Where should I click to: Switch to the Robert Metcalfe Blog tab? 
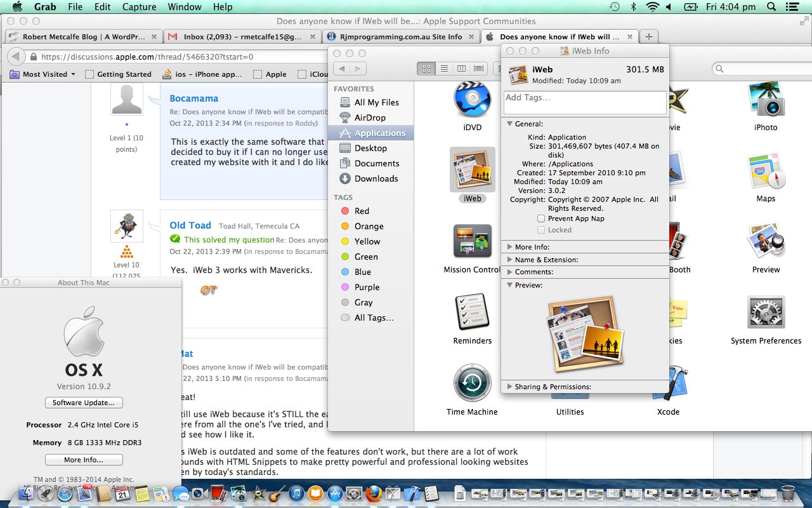[x=83, y=37]
